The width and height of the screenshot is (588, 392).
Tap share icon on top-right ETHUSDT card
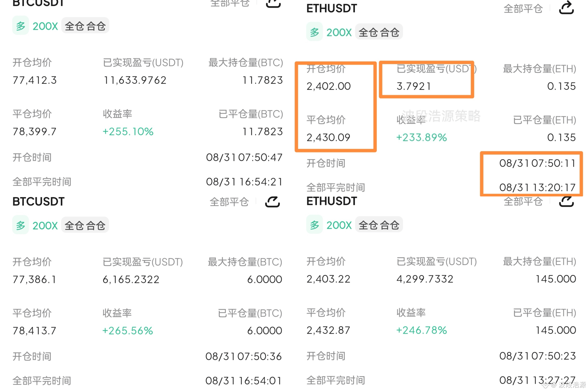click(x=566, y=8)
